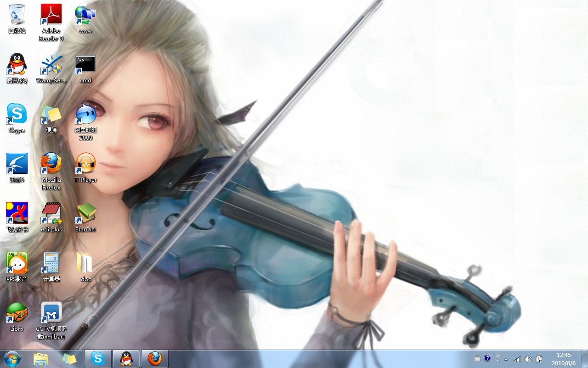The image size is (588, 368).
Task: Select the LibFx shortcut
Action: [x=17, y=316]
